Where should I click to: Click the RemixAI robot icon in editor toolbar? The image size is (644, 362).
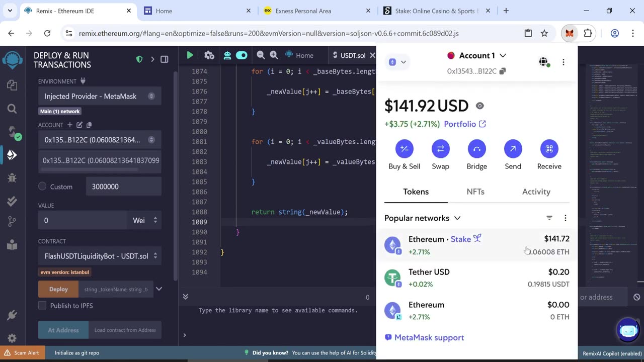click(227, 55)
